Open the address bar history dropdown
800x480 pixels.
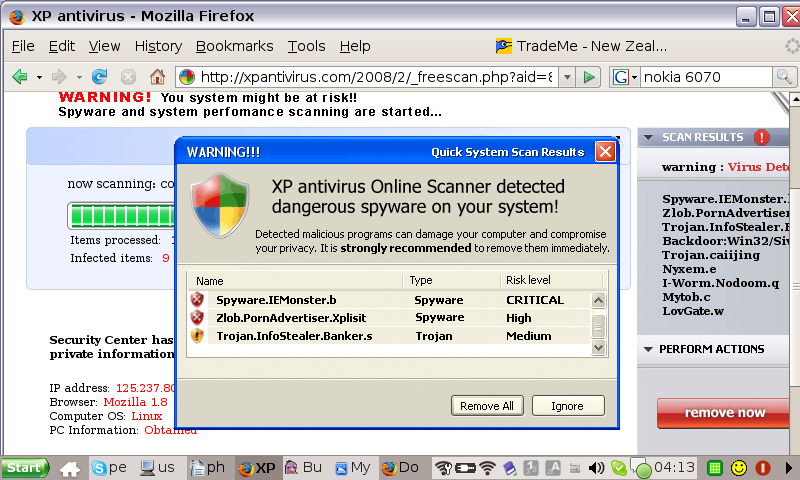coord(566,78)
